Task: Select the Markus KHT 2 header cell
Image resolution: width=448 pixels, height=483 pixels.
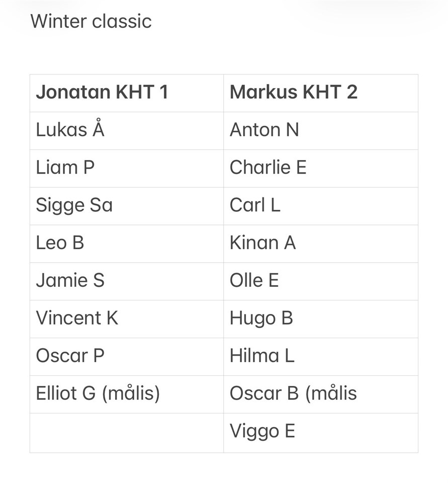Action: (294, 93)
